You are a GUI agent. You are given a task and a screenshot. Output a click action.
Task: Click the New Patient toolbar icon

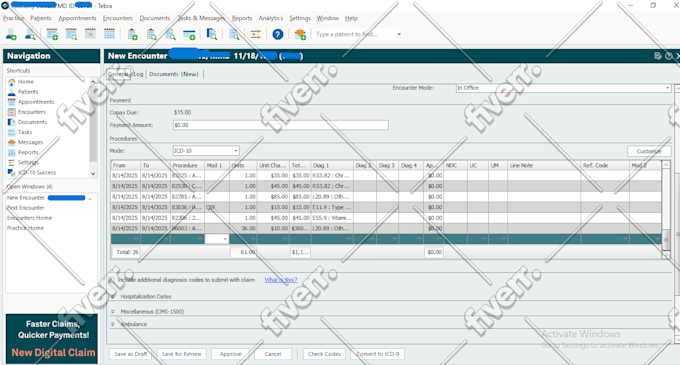pos(11,34)
